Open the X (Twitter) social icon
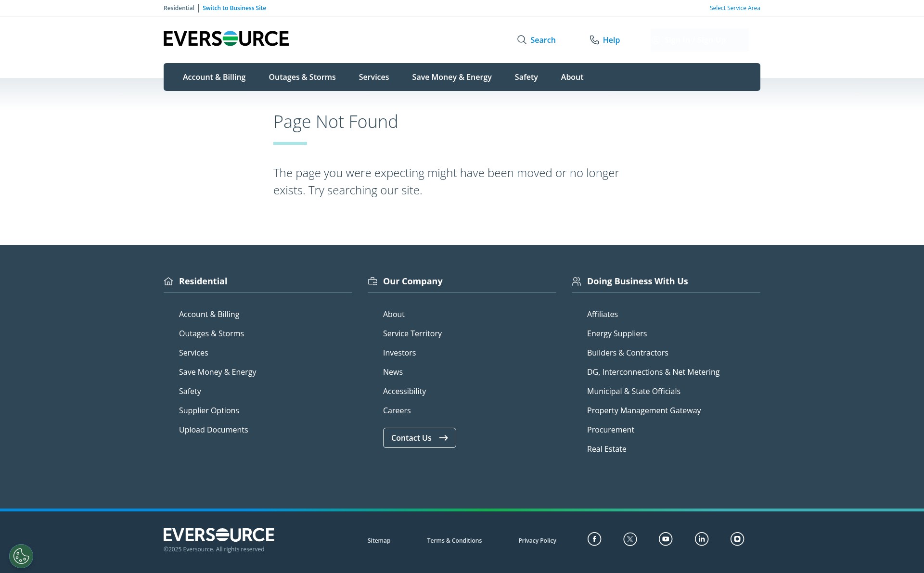The width and height of the screenshot is (924, 573). coord(630,539)
